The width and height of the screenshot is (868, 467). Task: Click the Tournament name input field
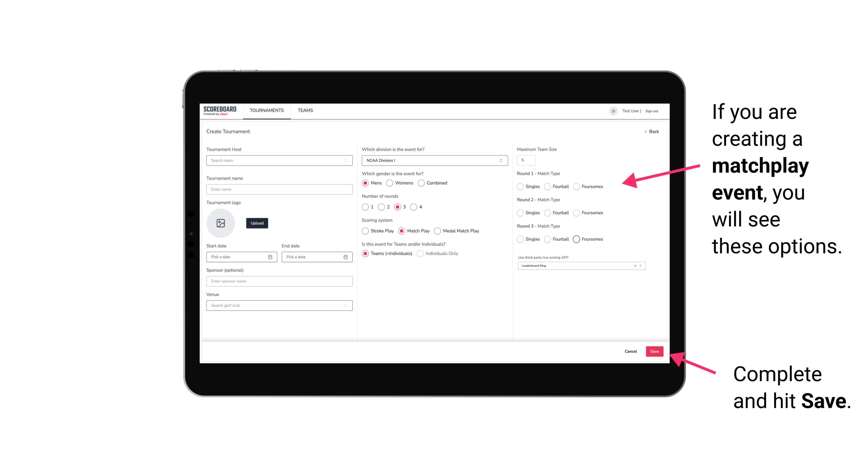(x=278, y=189)
